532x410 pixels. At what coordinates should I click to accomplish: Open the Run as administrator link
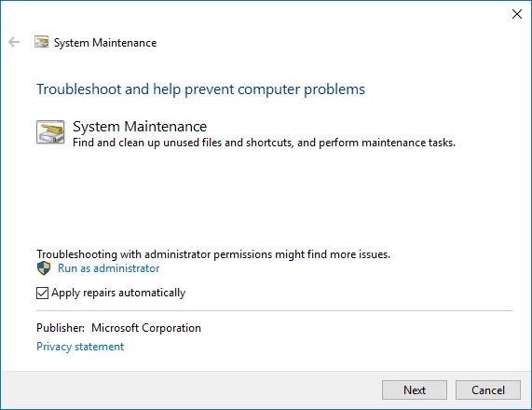(x=109, y=268)
